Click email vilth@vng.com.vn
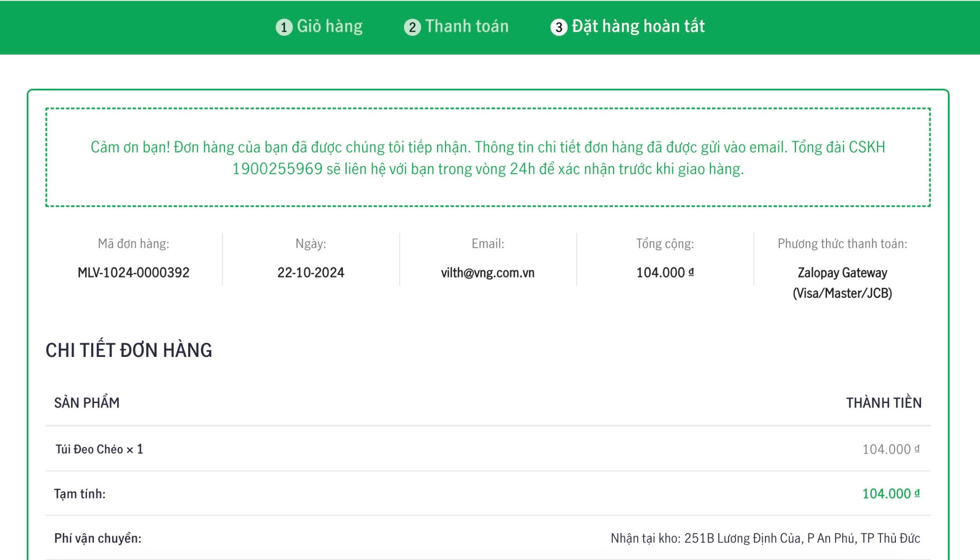The height and width of the screenshot is (560, 980). 488,272
